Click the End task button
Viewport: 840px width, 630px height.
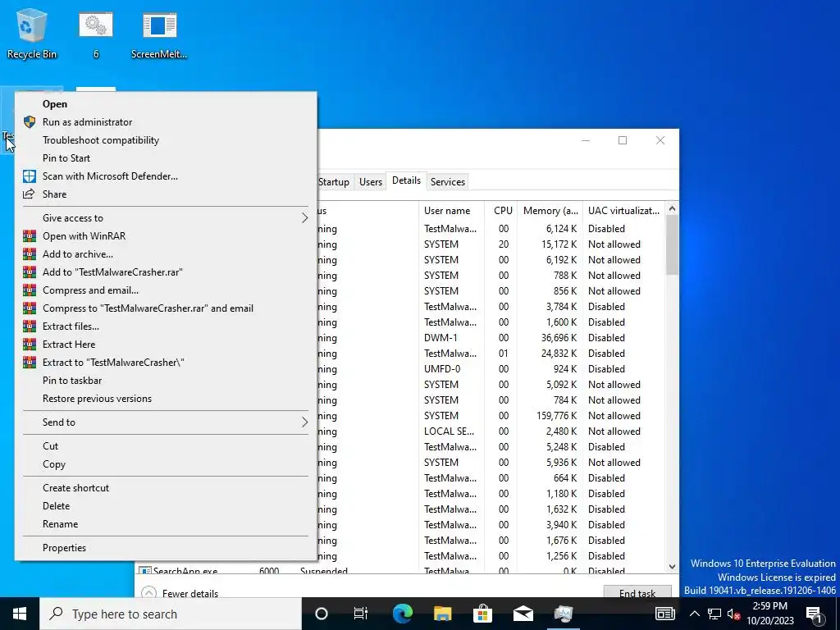point(637,593)
